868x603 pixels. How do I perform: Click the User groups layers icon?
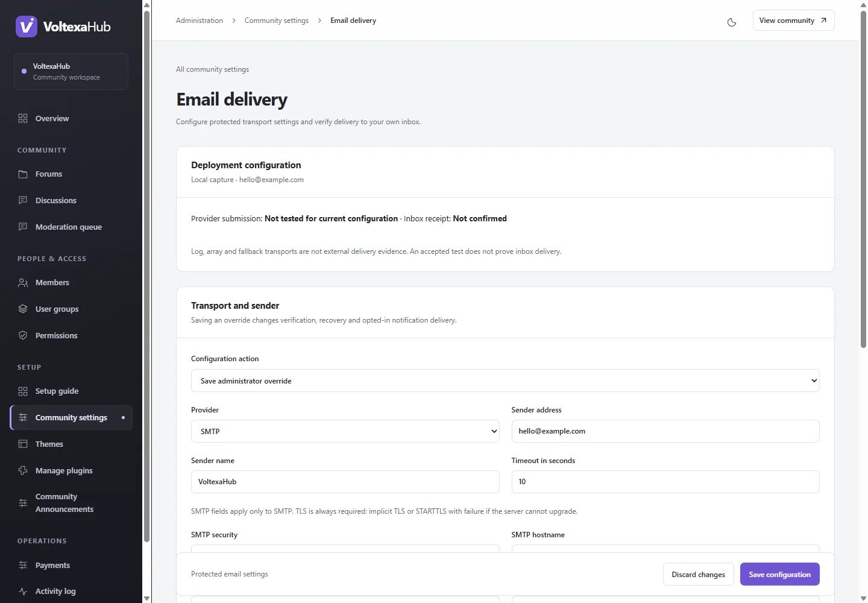[x=23, y=309]
